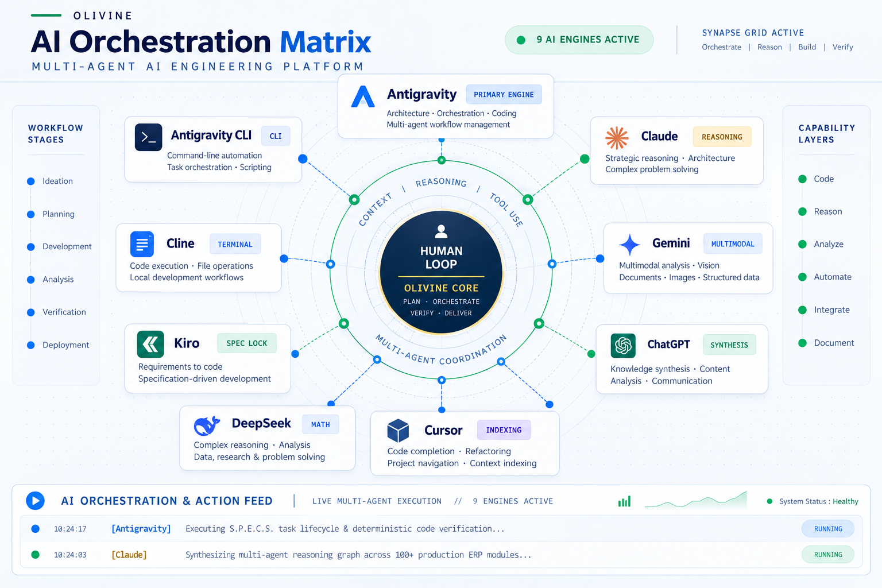Viewport: 882px width, 588px height.
Task: Click the RUNNING badge on Claude row
Action: (828, 555)
